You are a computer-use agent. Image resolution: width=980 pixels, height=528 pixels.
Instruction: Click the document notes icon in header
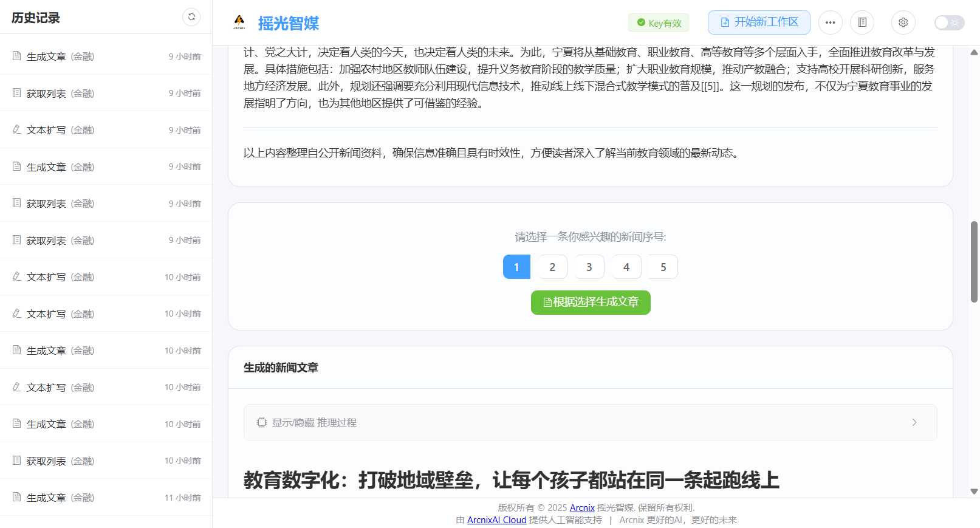(862, 22)
